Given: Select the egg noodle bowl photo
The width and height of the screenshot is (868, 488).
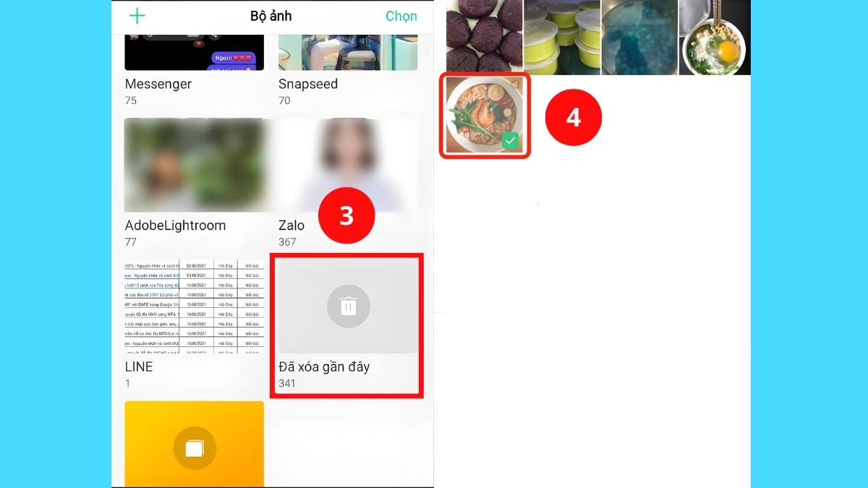Looking at the screenshot, I should click(x=715, y=37).
